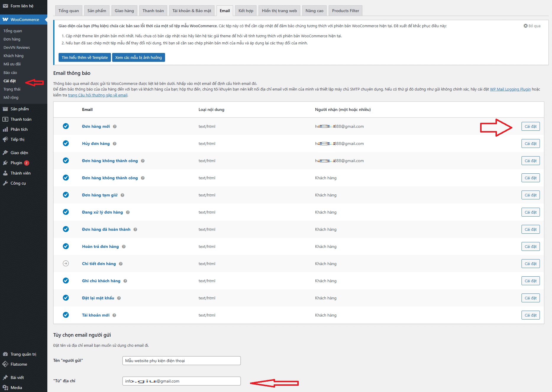The width and height of the screenshot is (552, 392).
Task: Open Giao diện via its brush icon
Action: tap(5, 153)
